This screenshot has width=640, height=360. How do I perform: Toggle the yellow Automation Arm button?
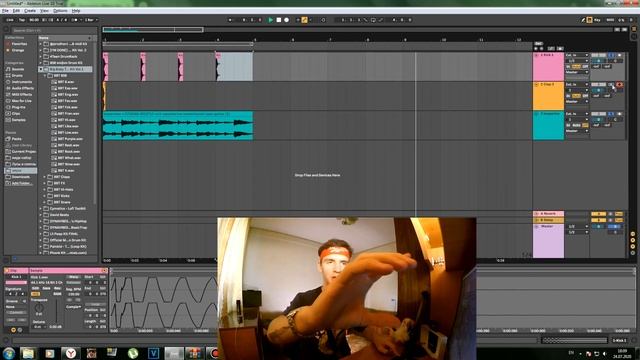tap(304, 20)
